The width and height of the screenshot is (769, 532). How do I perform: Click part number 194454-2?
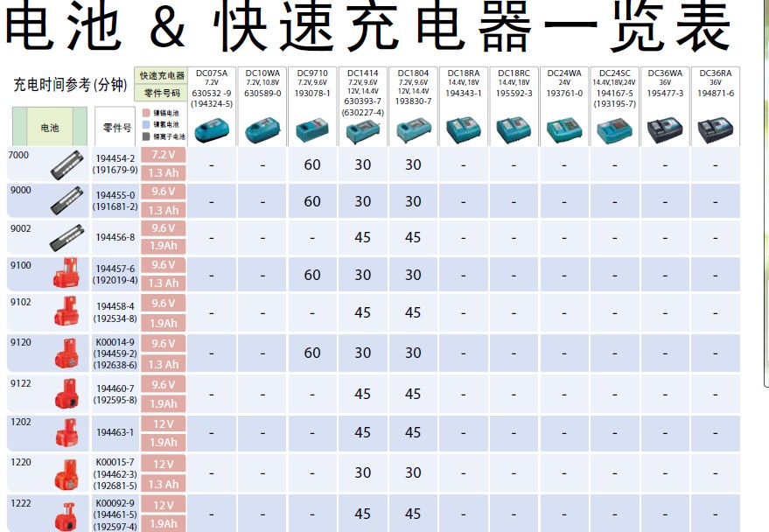coord(115,159)
